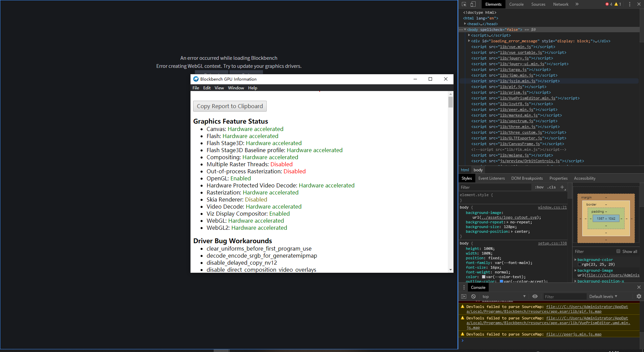Select the eye icon to create live expression
Image resolution: width=644 pixels, height=352 pixels.
click(x=535, y=296)
